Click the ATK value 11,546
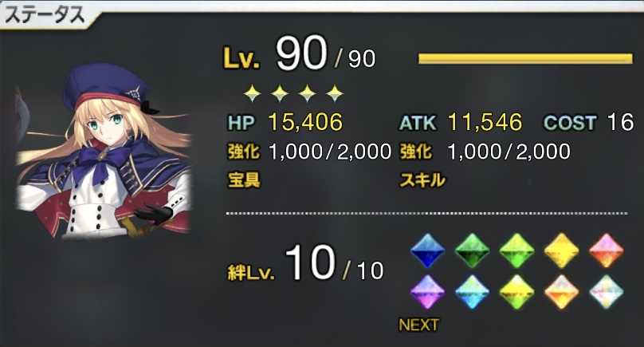 485,122
